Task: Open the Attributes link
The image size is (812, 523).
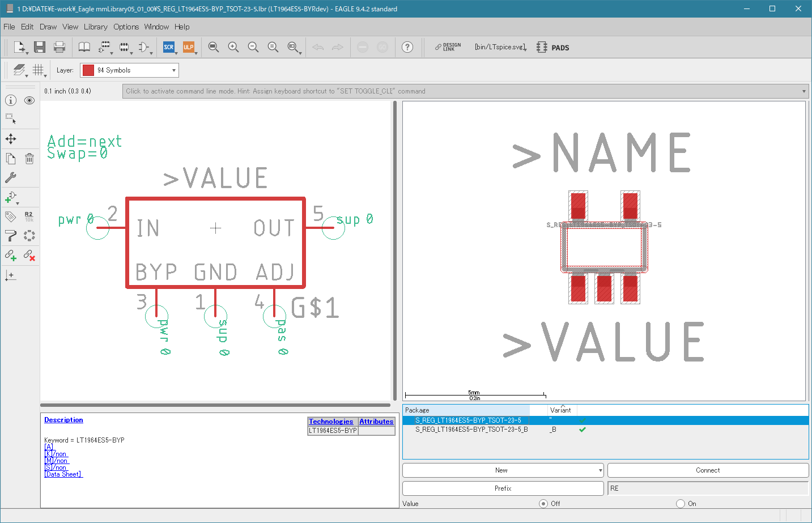Action: (x=376, y=422)
